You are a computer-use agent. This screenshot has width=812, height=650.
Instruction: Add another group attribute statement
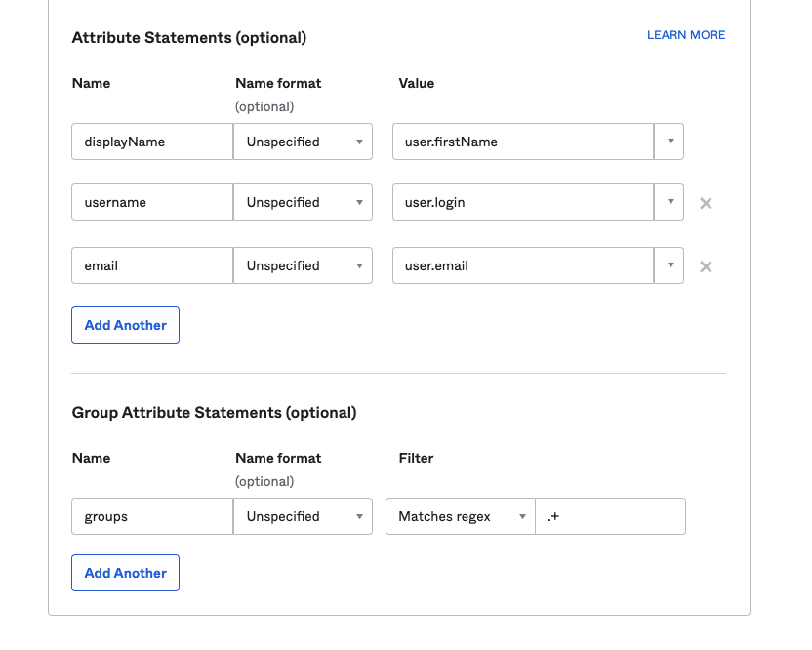pos(125,573)
